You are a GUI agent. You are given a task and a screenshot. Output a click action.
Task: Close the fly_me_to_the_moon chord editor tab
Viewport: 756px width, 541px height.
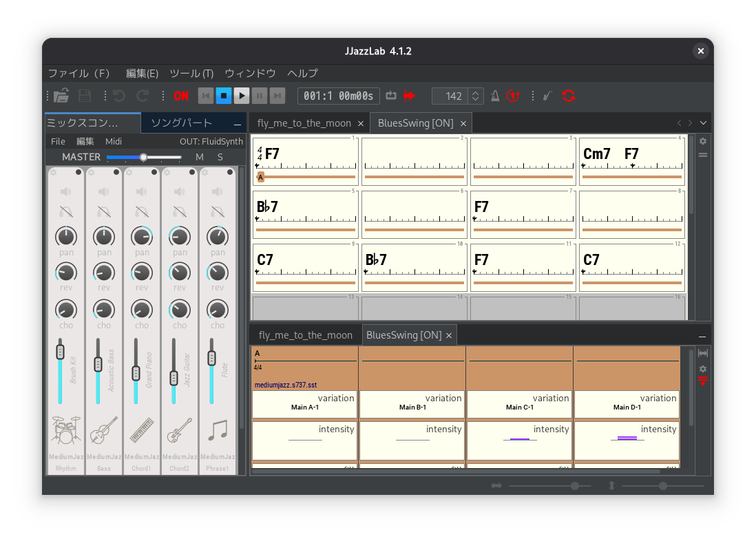(x=361, y=123)
